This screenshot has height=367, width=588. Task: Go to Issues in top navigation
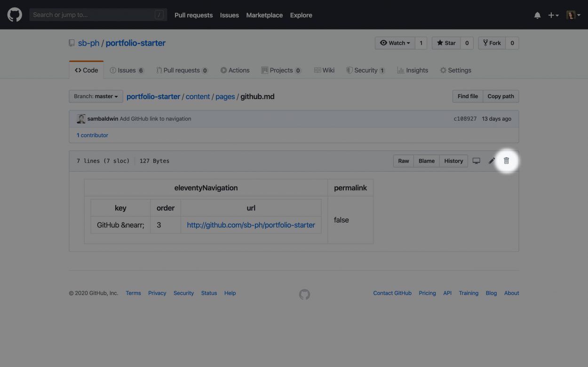(x=229, y=15)
